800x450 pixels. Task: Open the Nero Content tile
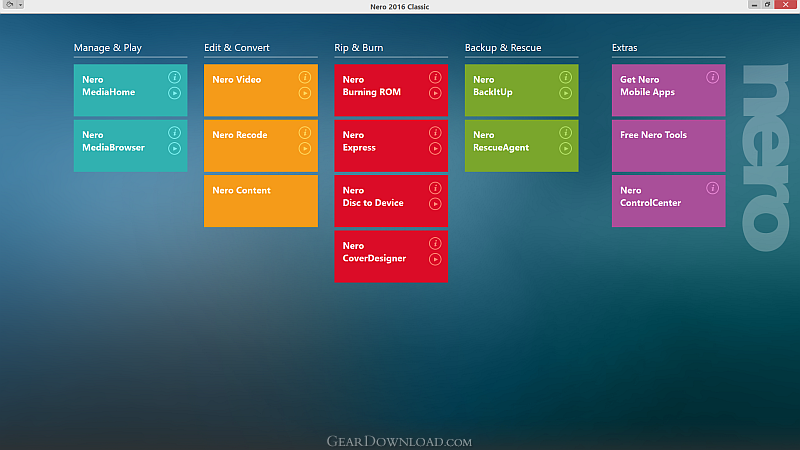point(261,201)
